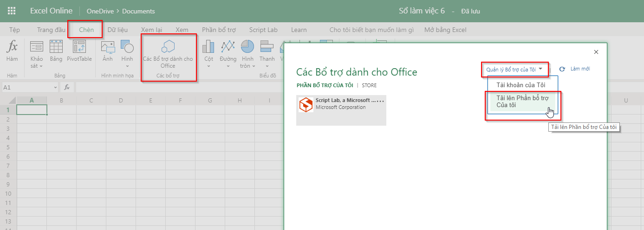Open the app launcher waffle icon
Viewport: 644px width, 230px height.
click(12, 11)
